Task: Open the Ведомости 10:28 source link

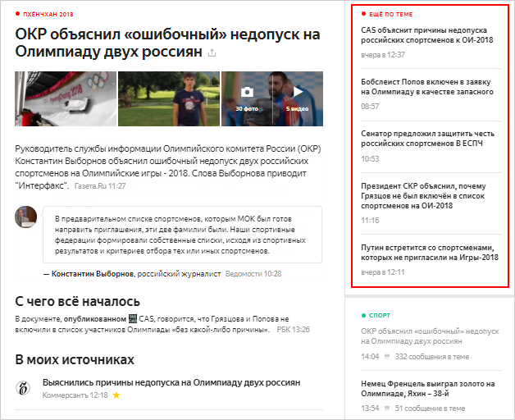Action: click(253, 274)
